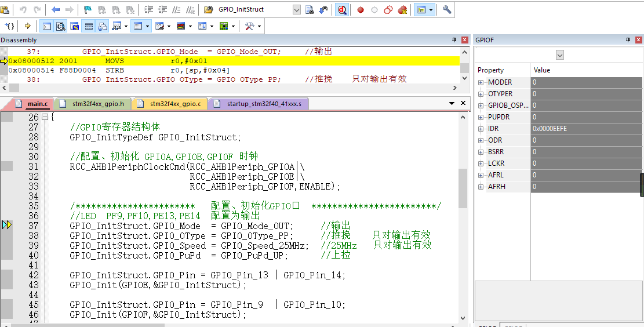
Task: Open the Configuration wrench icon
Action: (447, 9)
